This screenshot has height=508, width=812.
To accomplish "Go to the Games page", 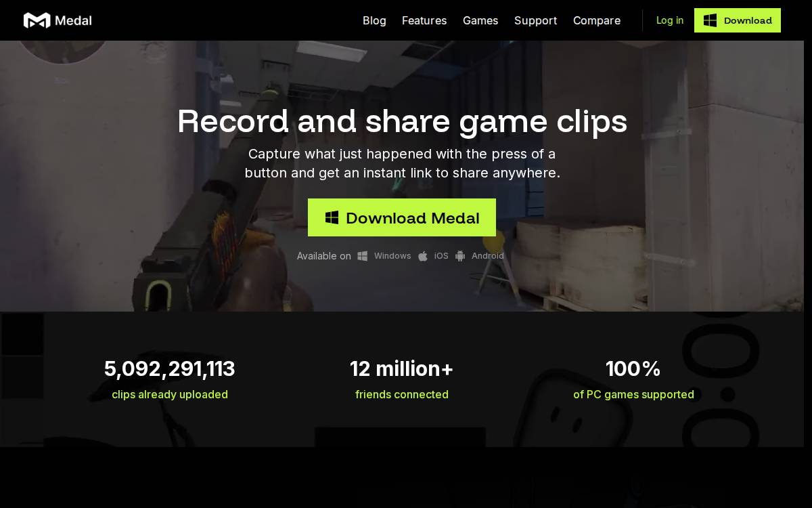I will [x=480, y=20].
